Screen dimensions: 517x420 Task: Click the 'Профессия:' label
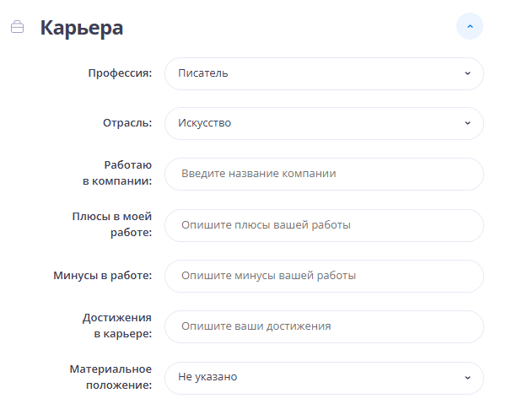coord(120,73)
